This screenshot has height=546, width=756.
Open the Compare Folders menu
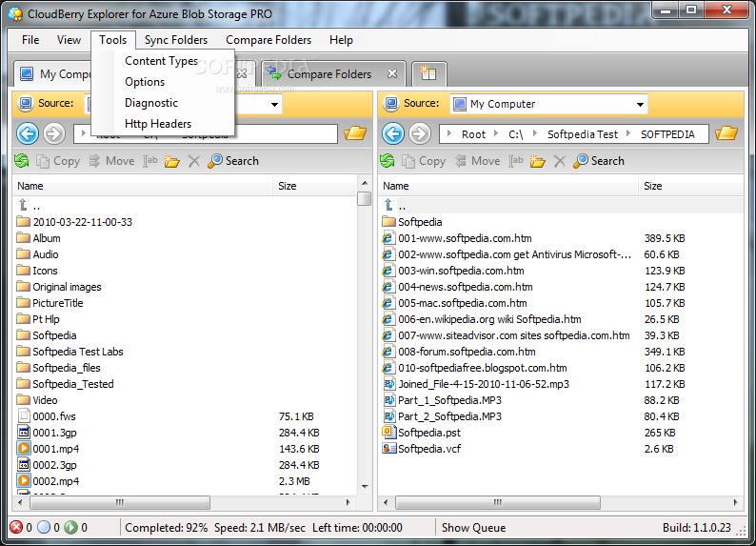[x=269, y=40]
